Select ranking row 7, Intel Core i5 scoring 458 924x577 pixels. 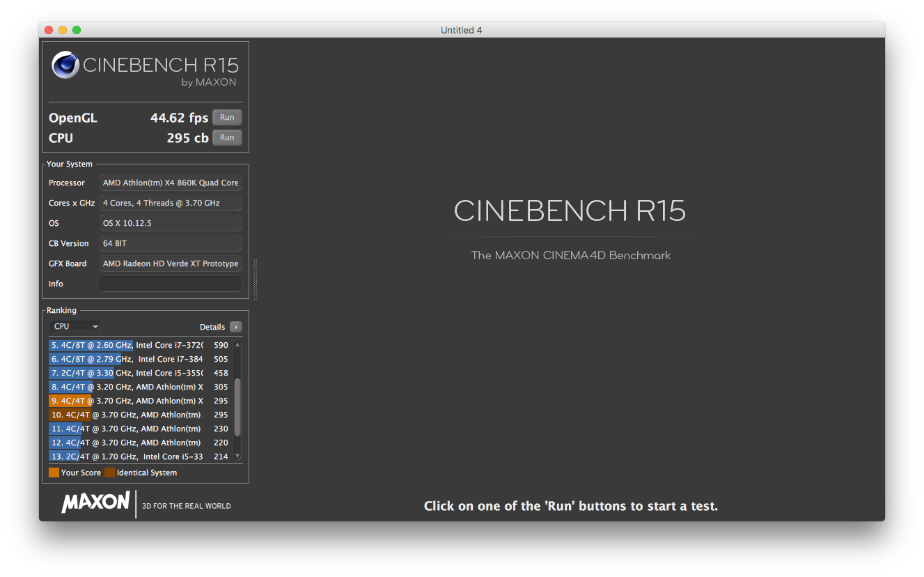point(141,373)
